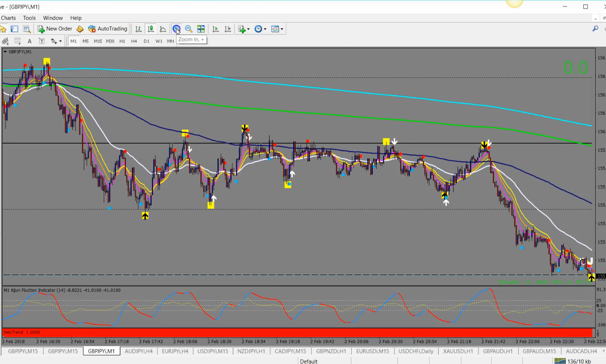Switch to the CADJPYi,M15 chart tab

tap(290, 351)
